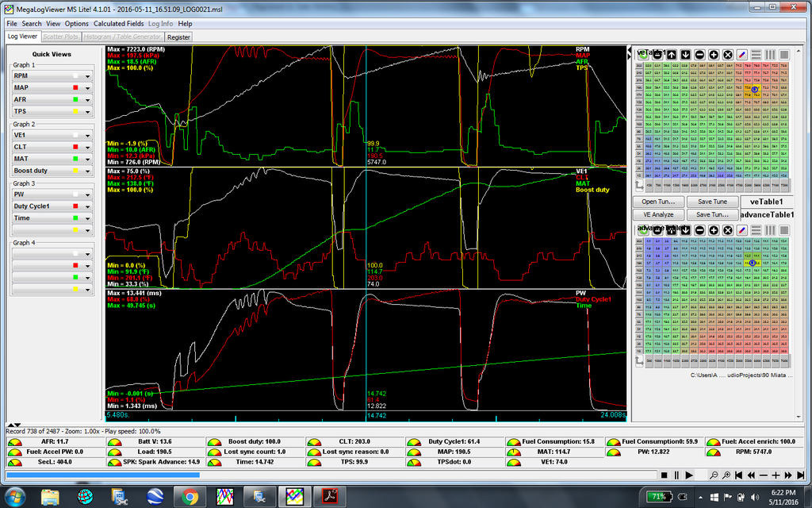This screenshot has height=508, width=812.
Task: Click the blue playback progress bar
Action: pyautogui.click(x=102, y=475)
